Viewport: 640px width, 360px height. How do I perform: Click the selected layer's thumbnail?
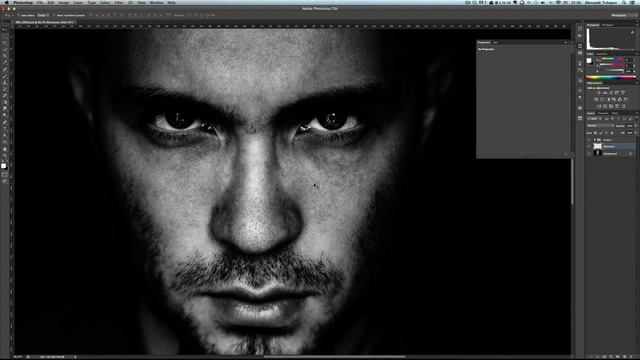point(598,146)
